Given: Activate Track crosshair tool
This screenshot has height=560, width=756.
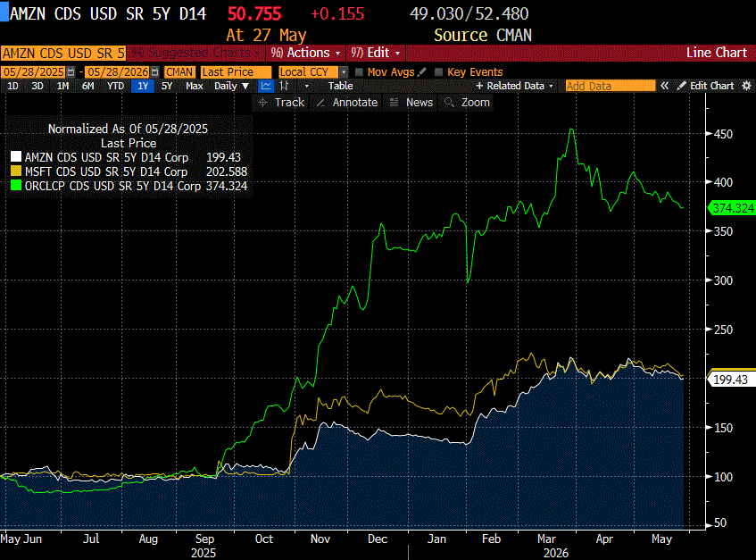Looking at the screenshot, I should pyautogui.click(x=281, y=102).
